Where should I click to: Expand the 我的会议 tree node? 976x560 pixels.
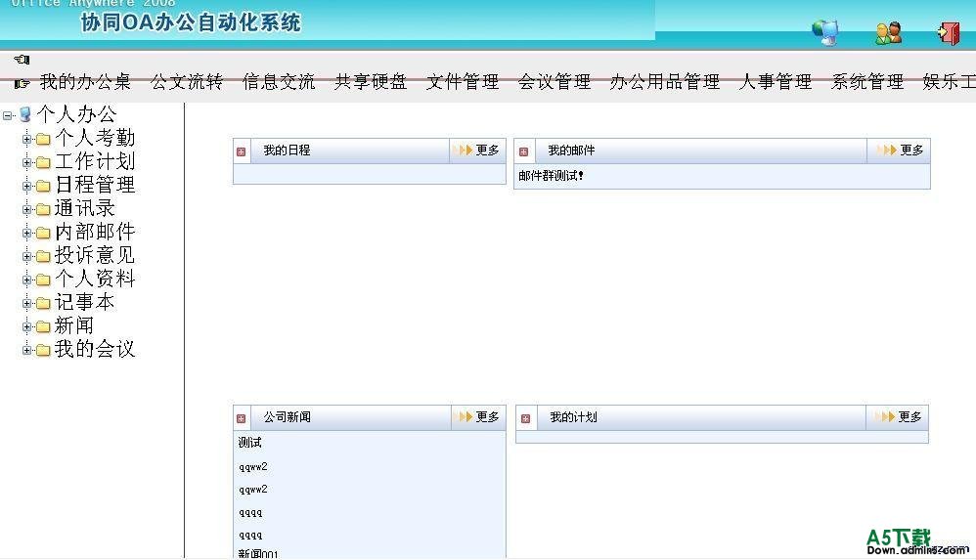tap(26, 350)
